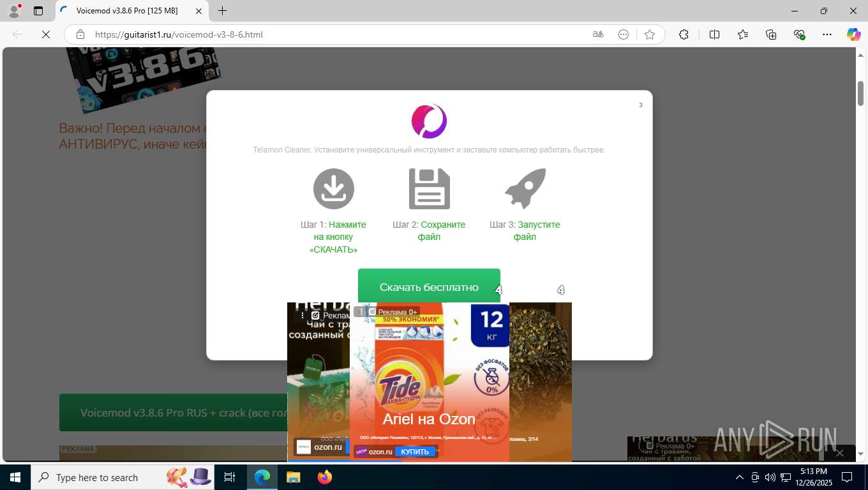This screenshot has height=490, width=868.
Task: Click the taskbar search box
Action: pos(123,477)
